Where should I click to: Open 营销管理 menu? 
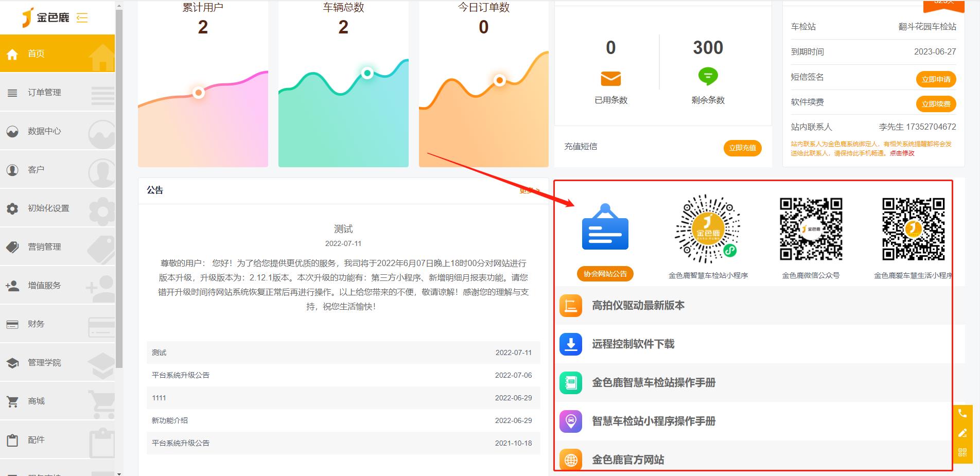[57, 247]
